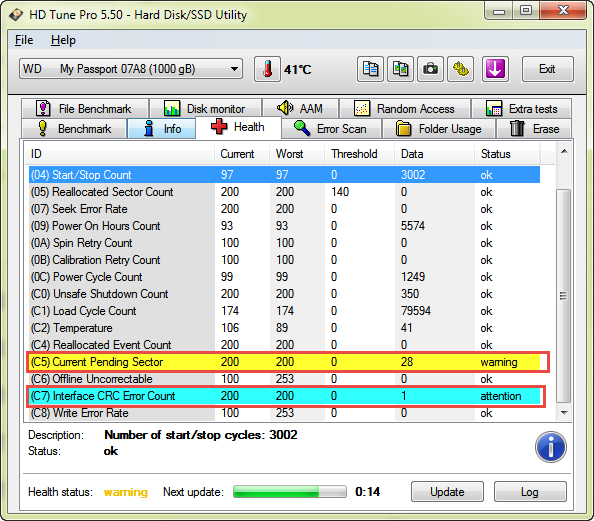Image resolution: width=594 pixels, height=521 pixels.
Task: Copy info to clipboard toolbar icon
Action: [370, 69]
